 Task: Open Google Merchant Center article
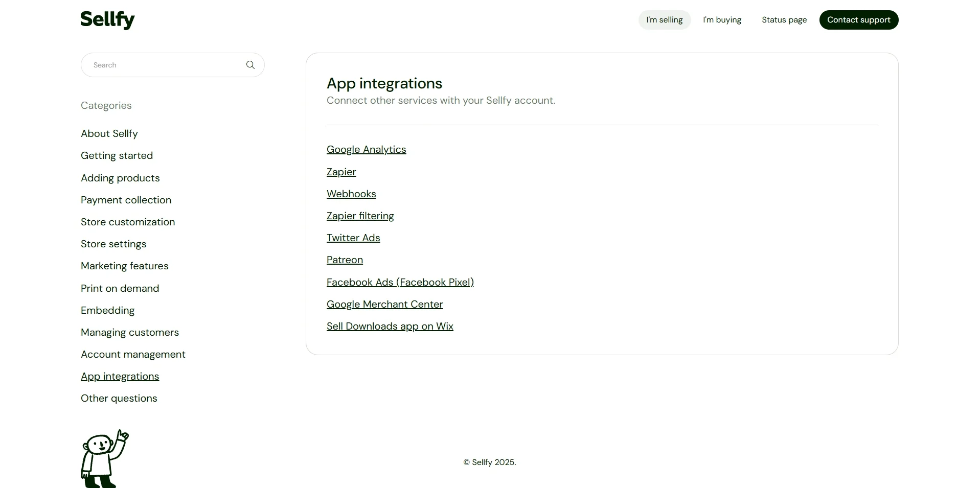(x=384, y=304)
